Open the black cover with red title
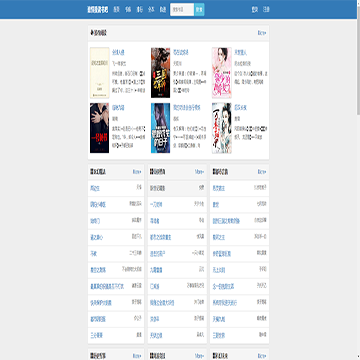The height and width of the screenshot is (360, 360). 99,128
